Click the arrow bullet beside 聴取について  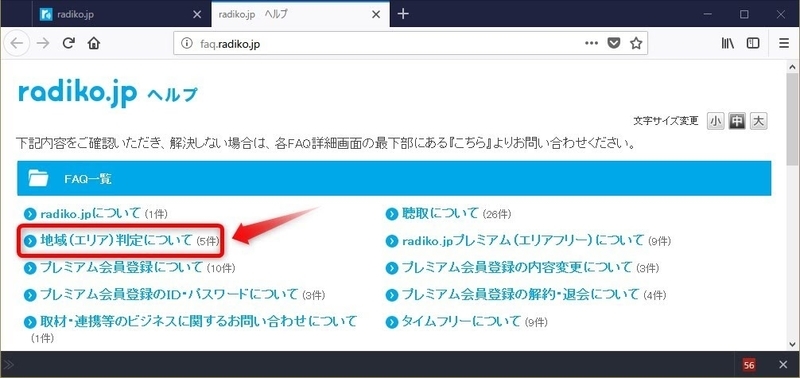392,214
